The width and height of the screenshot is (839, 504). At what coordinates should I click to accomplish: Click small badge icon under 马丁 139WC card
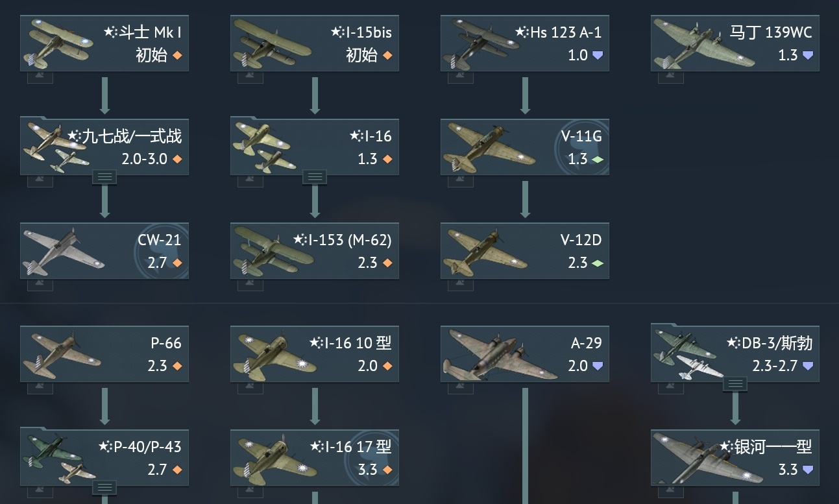tap(671, 77)
